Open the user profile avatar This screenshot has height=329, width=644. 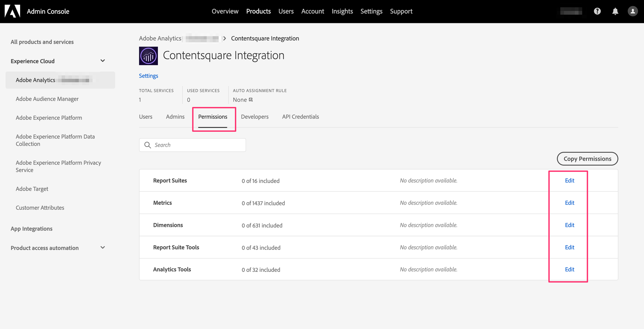pos(633,11)
